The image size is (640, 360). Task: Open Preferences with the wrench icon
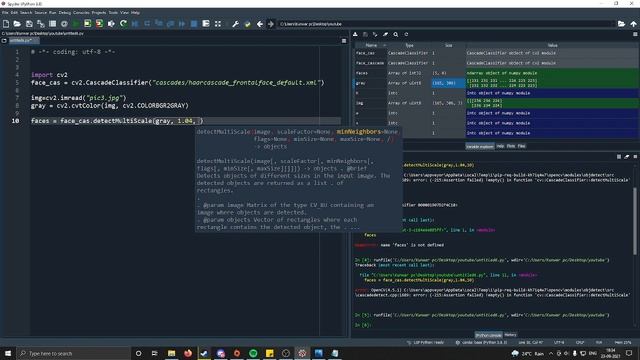click(236, 24)
